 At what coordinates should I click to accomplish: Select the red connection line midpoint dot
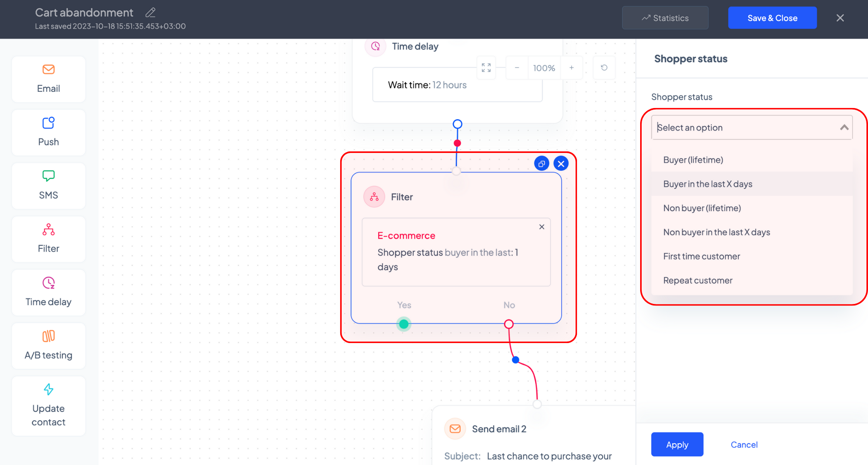pos(457,143)
